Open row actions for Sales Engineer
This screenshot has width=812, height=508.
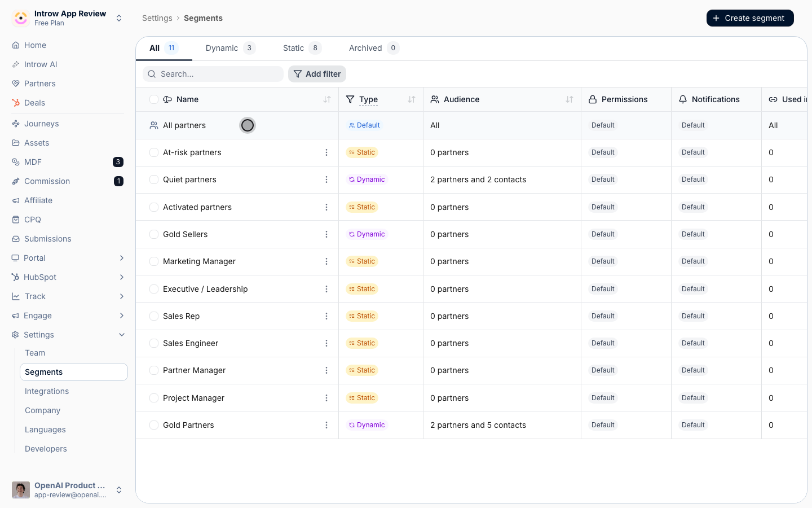pos(326,343)
